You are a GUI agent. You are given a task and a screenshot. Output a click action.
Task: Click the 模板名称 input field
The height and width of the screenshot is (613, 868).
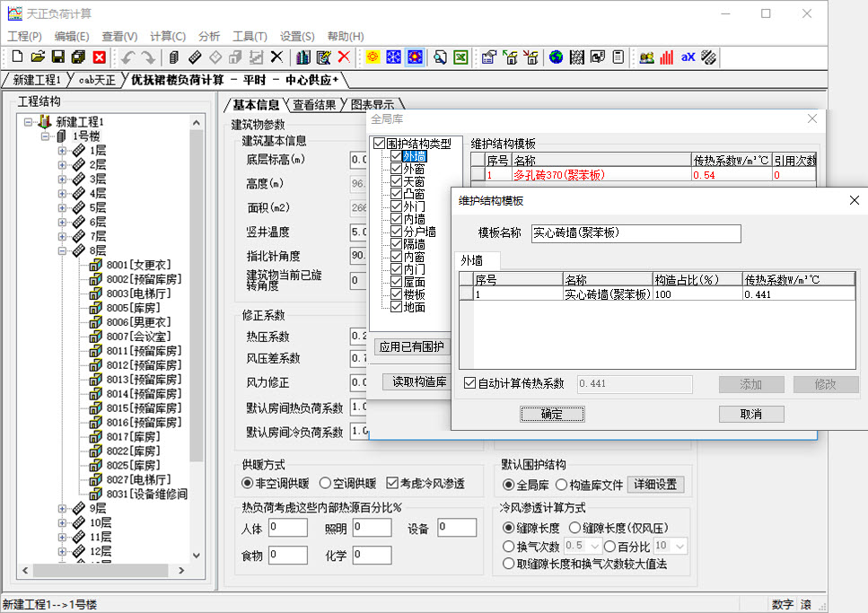[x=636, y=233]
